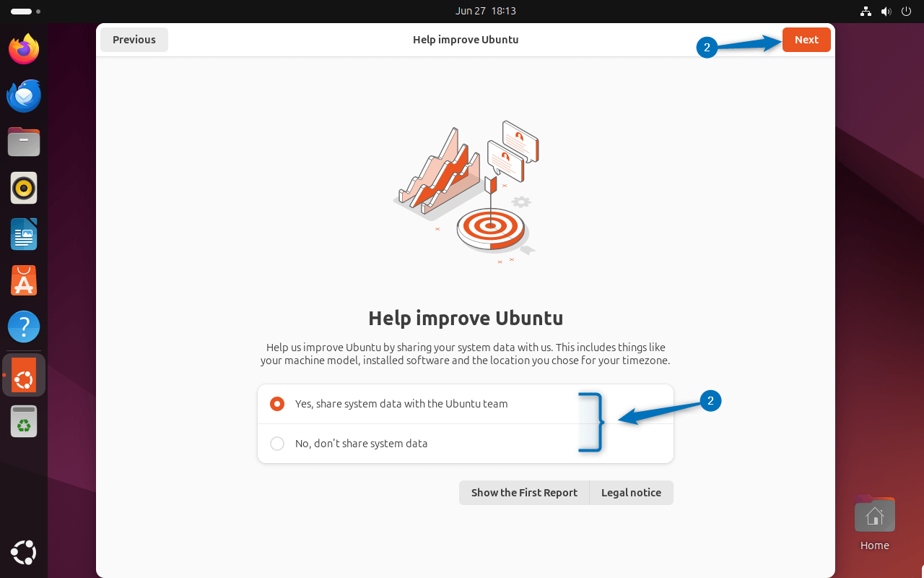
Task: Open Ubuntu App Center from the dock
Action: (x=23, y=280)
